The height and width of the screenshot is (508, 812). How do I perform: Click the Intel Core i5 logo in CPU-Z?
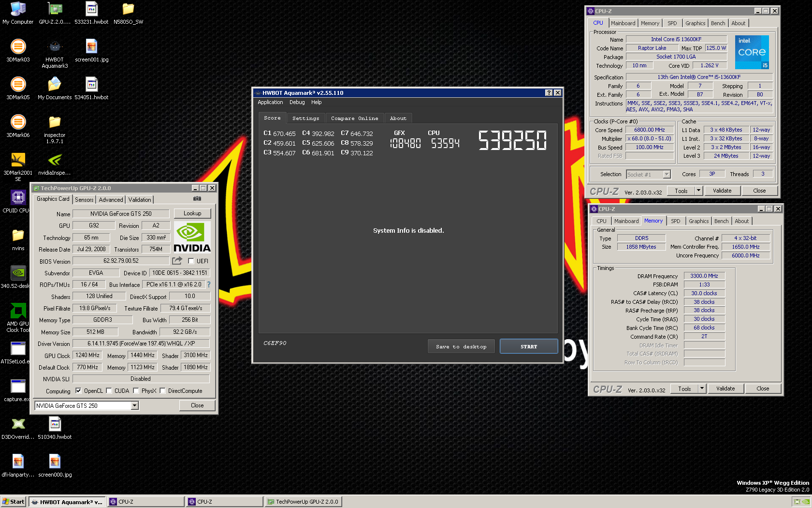pos(752,52)
